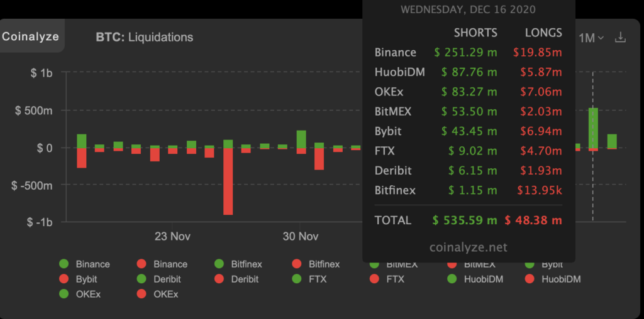The width and height of the screenshot is (644, 319).
Task: Open coinalyze.net link in tooltip
Action: [x=469, y=247]
